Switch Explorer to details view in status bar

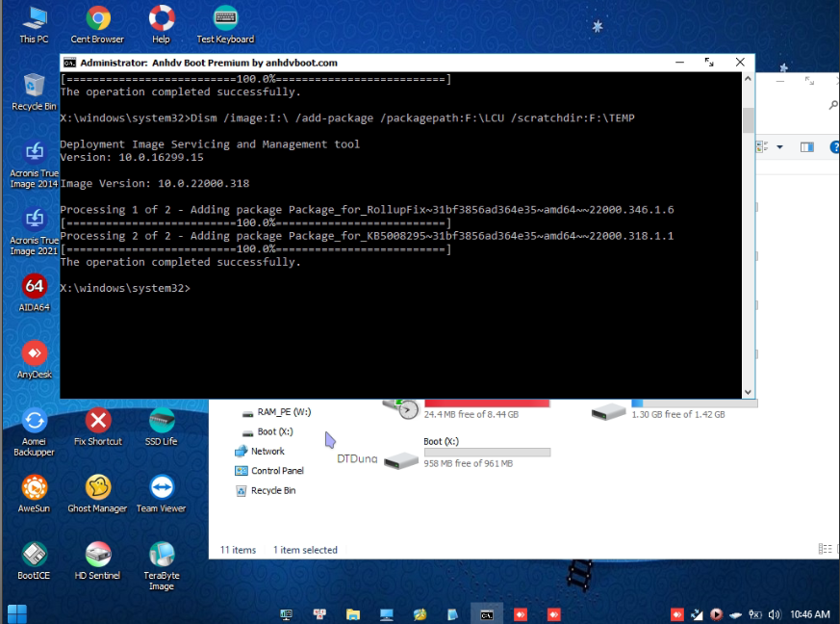[x=825, y=549]
